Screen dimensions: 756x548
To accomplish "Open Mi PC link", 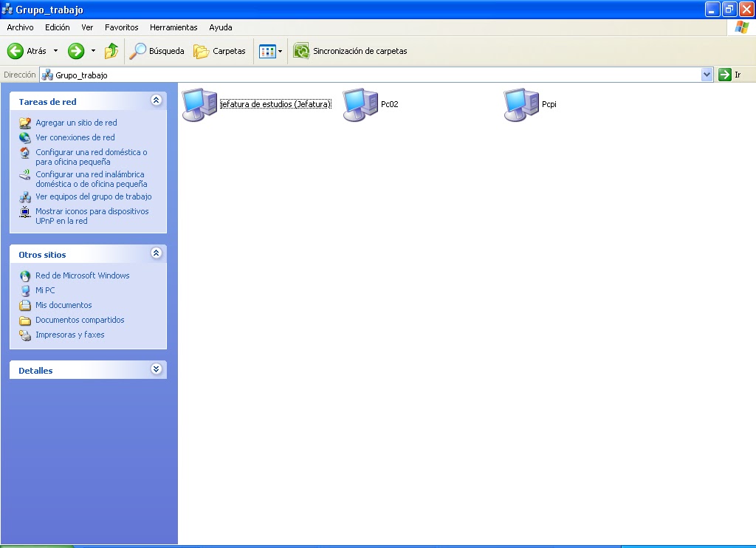I will pos(45,290).
